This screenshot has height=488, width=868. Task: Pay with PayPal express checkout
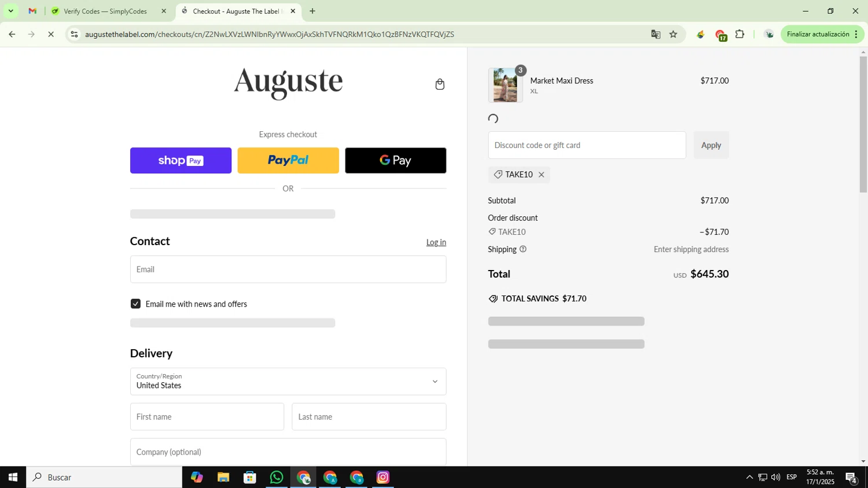point(288,160)
